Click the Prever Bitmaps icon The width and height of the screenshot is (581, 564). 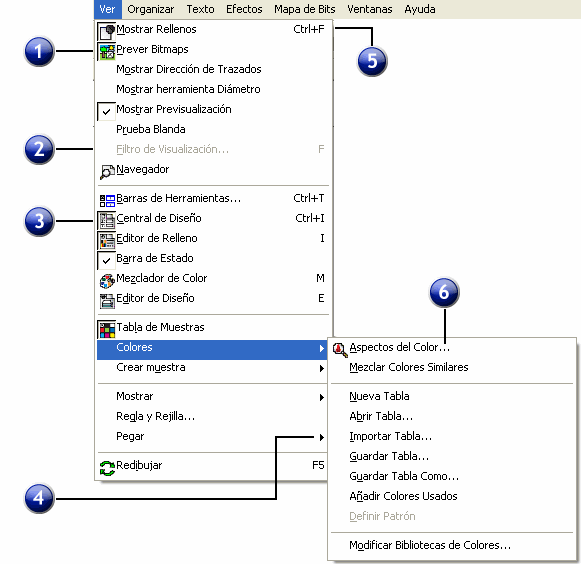pyautogui.click(x=107, y=51)
